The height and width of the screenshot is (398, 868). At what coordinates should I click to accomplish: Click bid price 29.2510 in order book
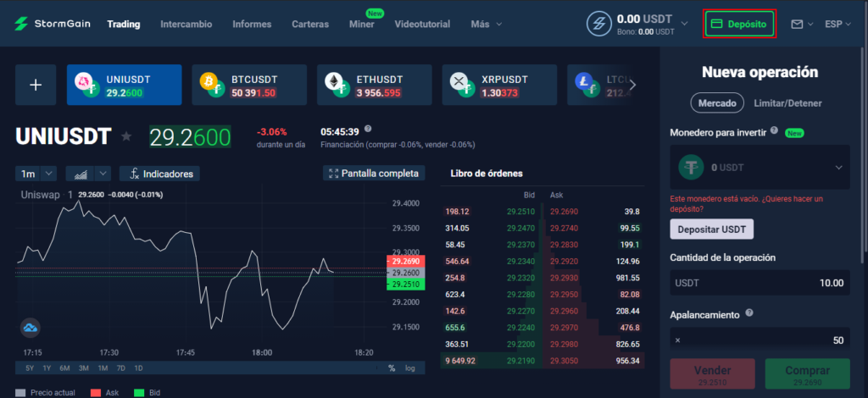point(520,212)
